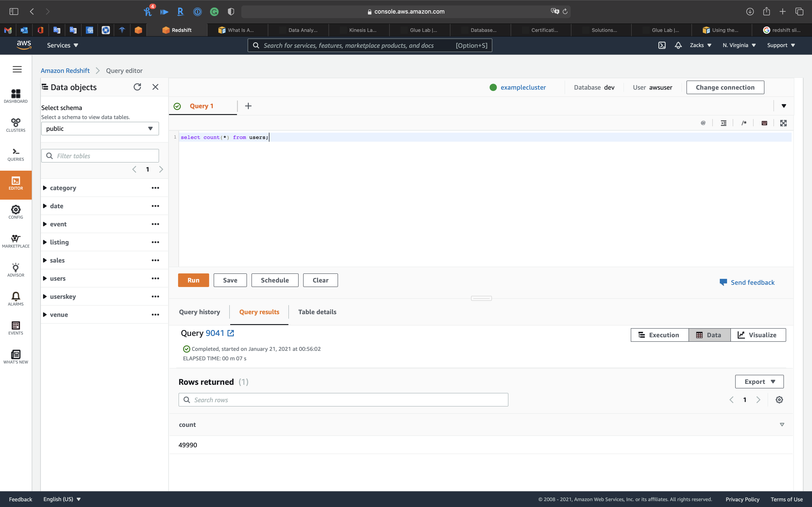
Task: Refresh the Data objects panel
Action: 137,87
